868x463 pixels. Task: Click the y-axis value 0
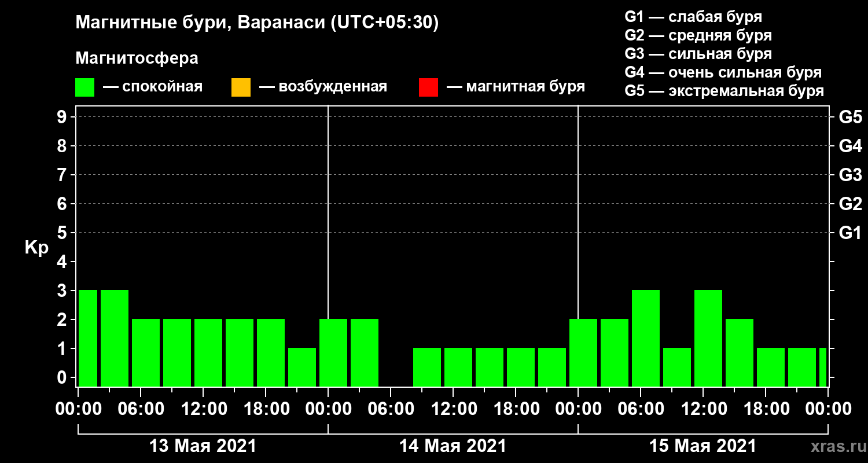[x=63, y=378]
